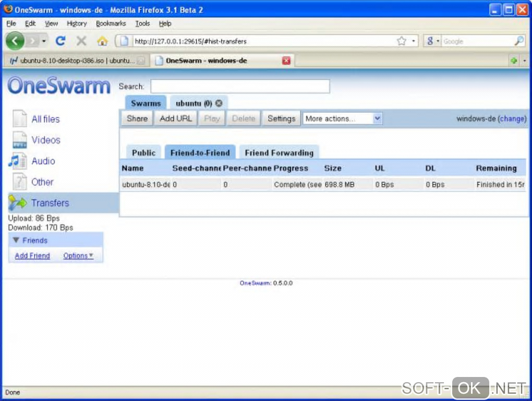This screenshot has width=532, height=401.
Task: Bookmark this page with the star icon
Action: point(402,41)
